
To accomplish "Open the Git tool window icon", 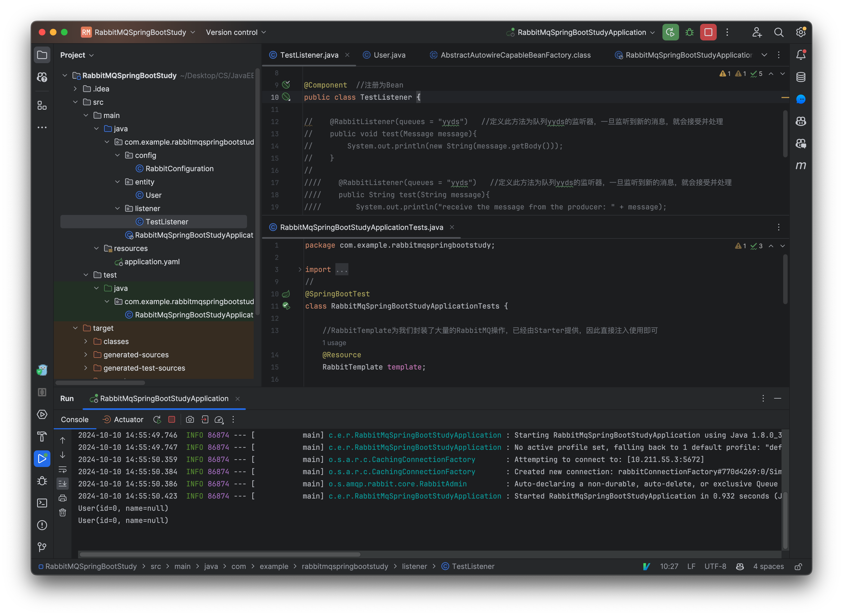I will [x=42, y=547].
